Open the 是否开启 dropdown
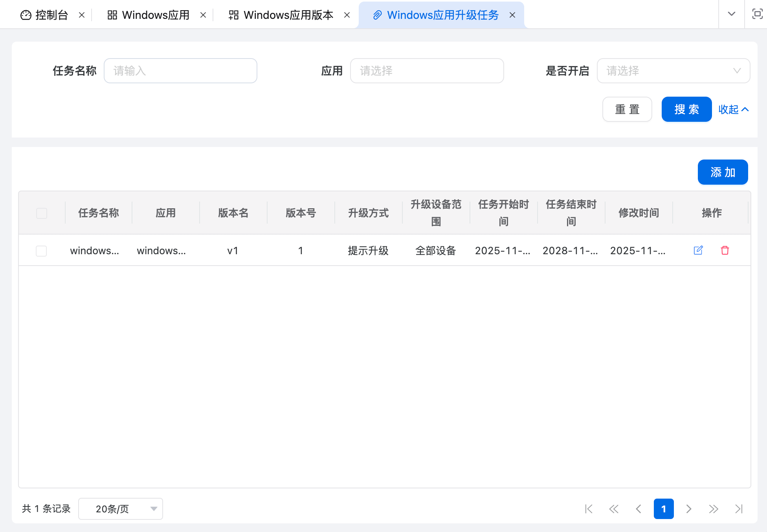767x532 pixels. (x=673, y=71)
